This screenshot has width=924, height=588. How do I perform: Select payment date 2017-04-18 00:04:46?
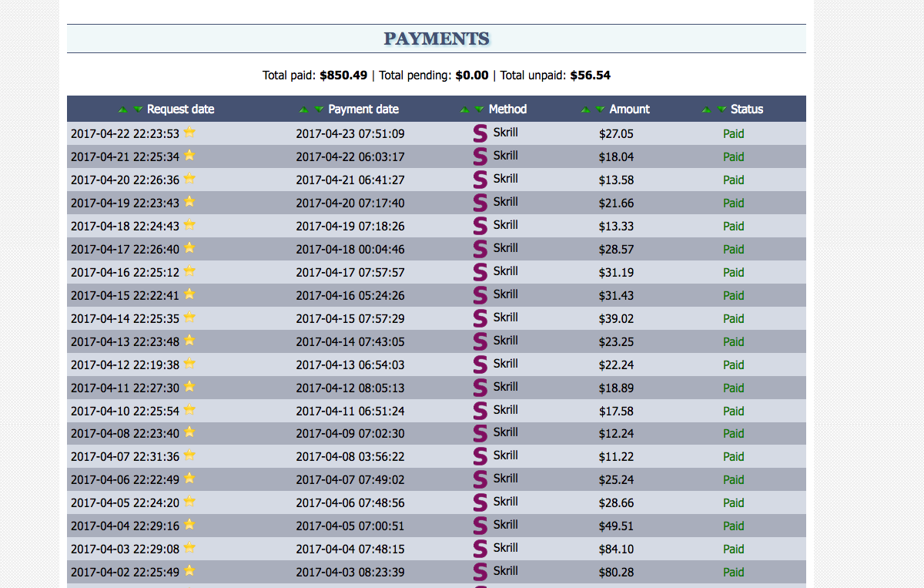(350, 250)
